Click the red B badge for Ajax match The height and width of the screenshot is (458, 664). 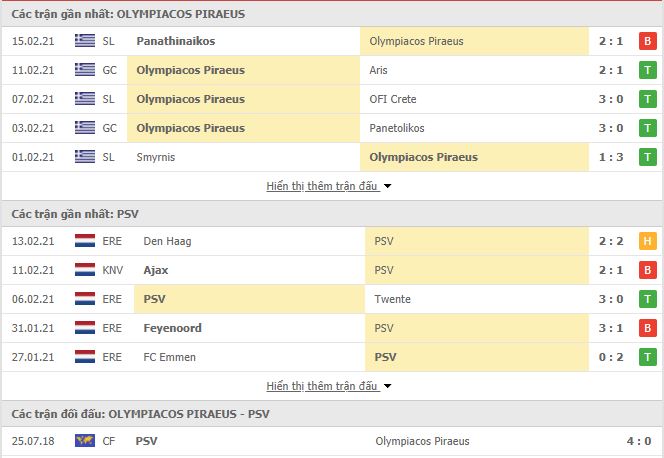click(647, 270)
